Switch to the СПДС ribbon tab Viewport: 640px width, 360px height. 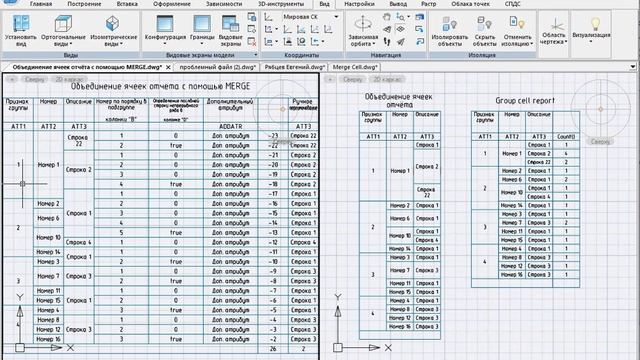pos(513,4)
